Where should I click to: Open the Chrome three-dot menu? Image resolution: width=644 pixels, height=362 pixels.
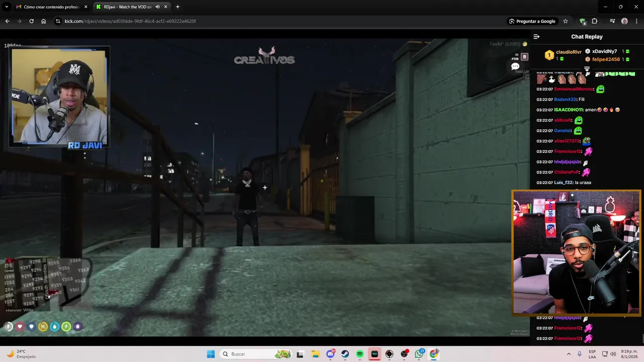636,21
